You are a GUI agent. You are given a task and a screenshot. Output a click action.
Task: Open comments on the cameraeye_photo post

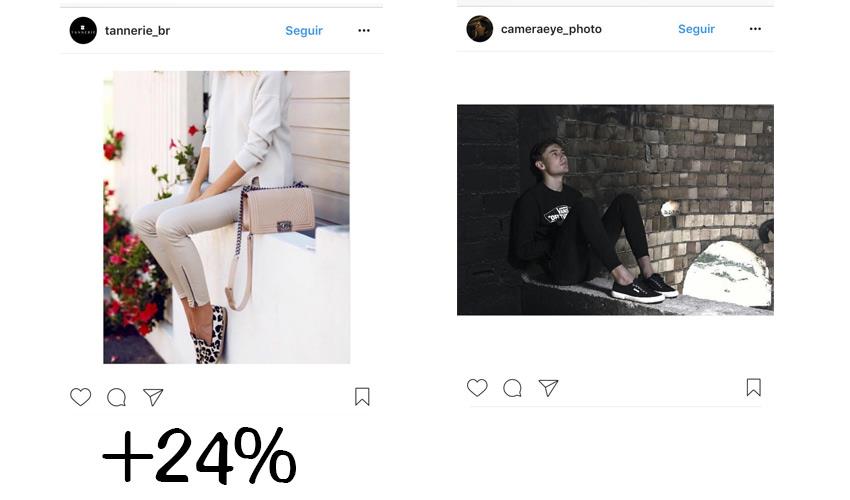point(512,388)
